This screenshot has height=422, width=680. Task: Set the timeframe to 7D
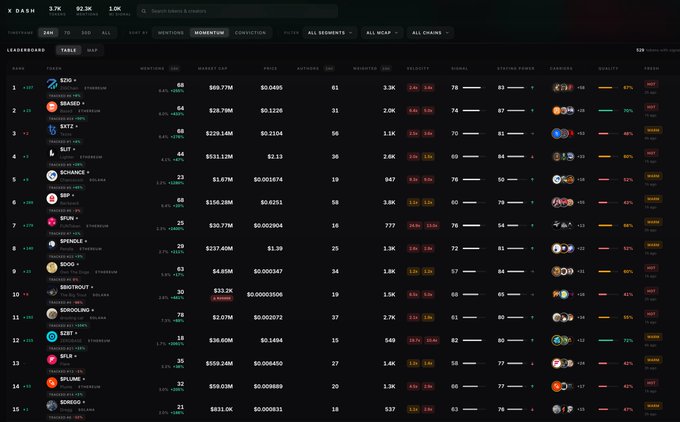(67, 33)
